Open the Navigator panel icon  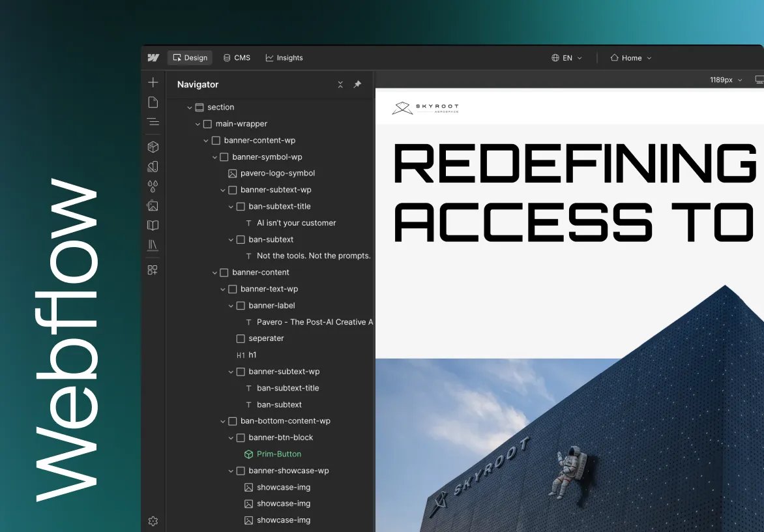pos(153,122)
